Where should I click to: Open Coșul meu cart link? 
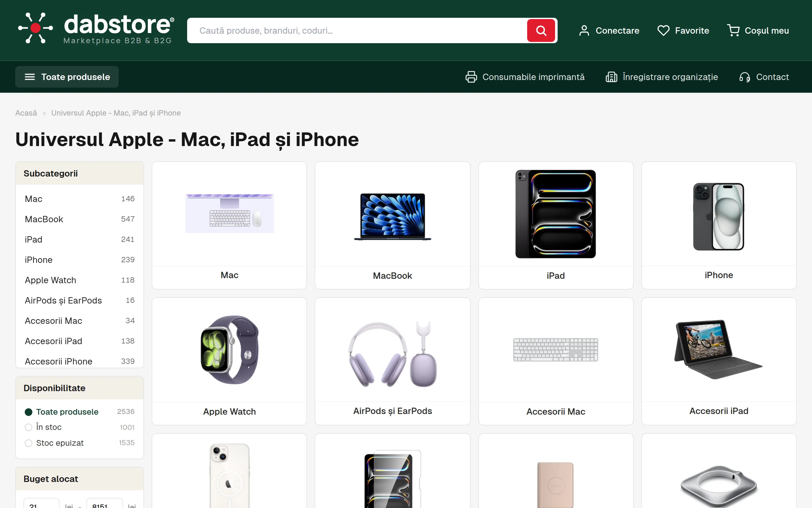tap(758, 30)
